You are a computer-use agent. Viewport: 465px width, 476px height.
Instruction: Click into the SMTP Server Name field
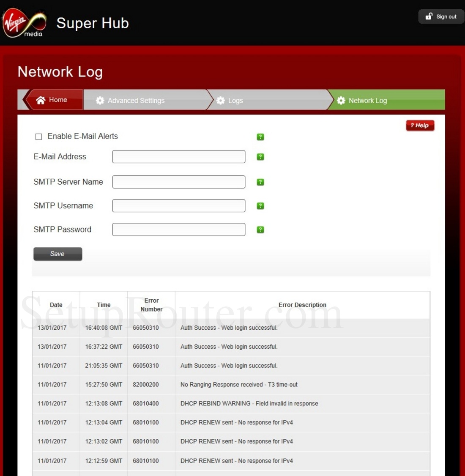click(178, 182)
